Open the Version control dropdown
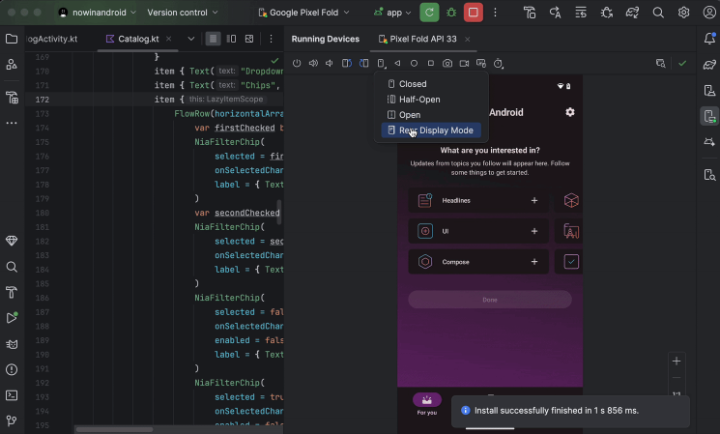The width and height of the screenshot is (720, 434). [182, 12]
